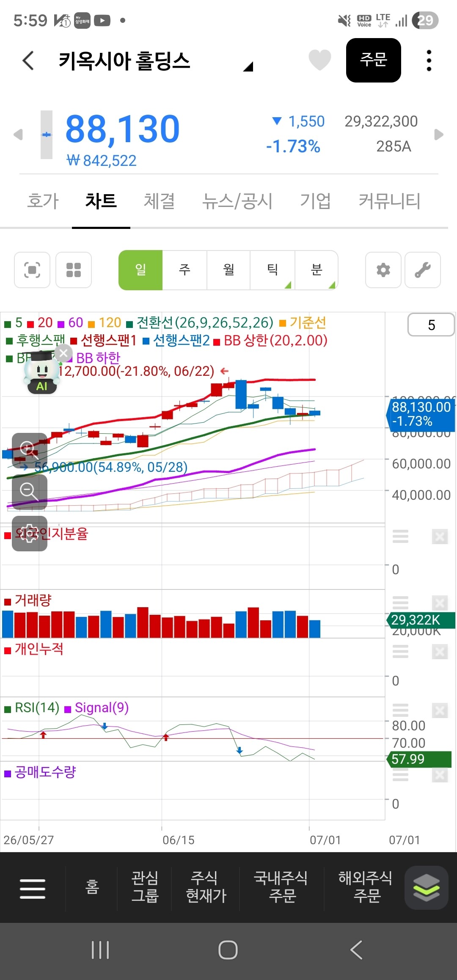Click the 전환선(26,9,26,52,26) legend
The height and width of the screenshot is (980, 457).
pyautogui.click(x=200, y=323)
